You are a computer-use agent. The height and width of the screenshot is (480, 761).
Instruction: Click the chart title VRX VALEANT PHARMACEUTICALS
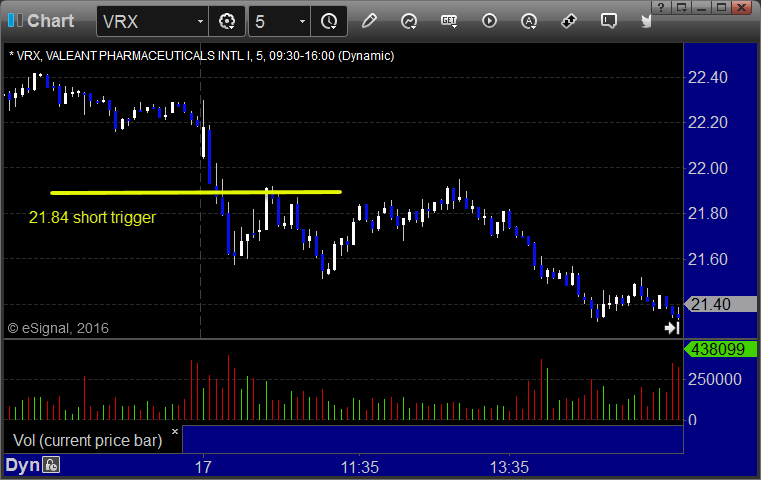point(201,56)
